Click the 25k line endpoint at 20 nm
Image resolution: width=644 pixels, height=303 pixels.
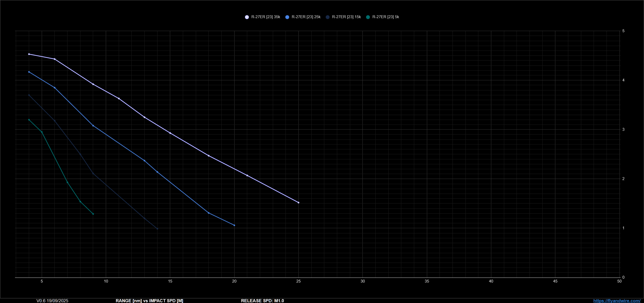234,225
